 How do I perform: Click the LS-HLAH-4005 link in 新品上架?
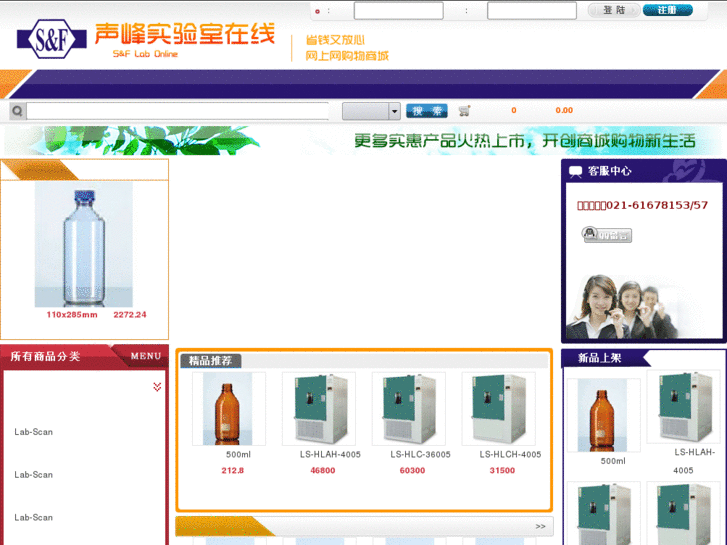[694, 461]
